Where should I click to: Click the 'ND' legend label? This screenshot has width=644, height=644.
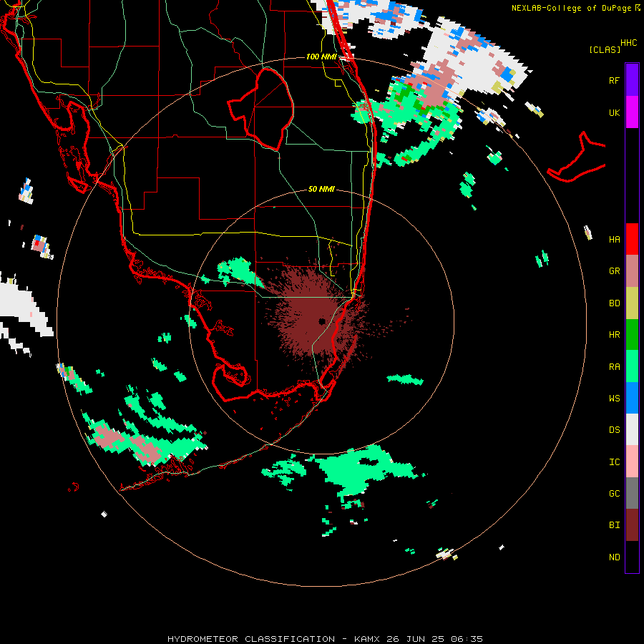tap(614, 557)
